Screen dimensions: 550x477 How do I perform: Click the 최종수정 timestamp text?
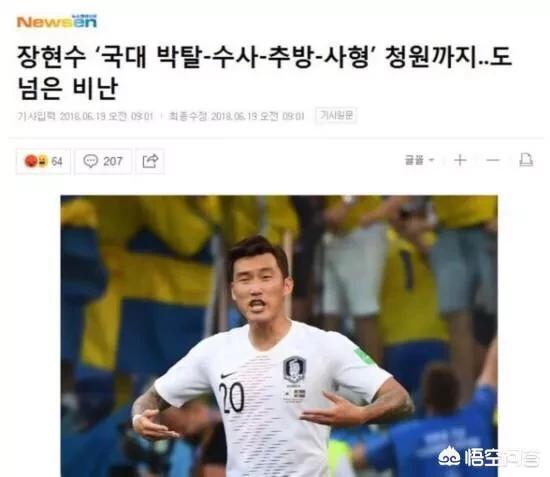coord(236,116)
